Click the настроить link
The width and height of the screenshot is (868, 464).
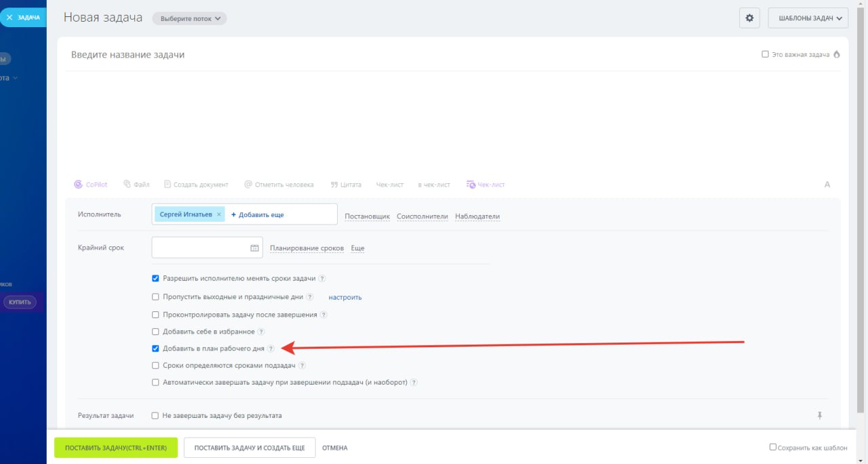[345, 297]
